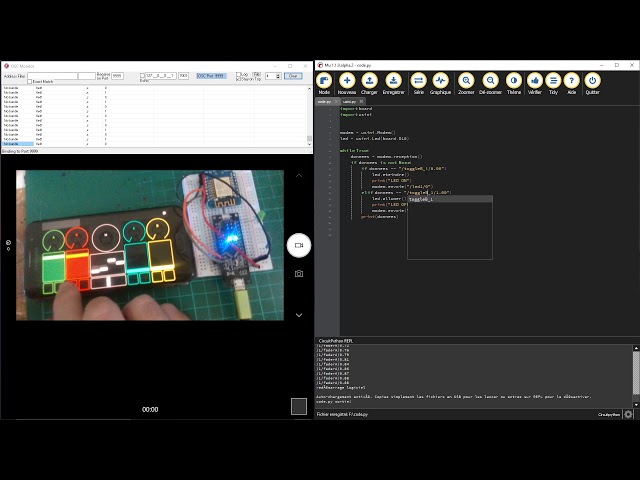Click the down chevron in camera app
This screenshot has height=480, width=640.
tap(299, 315)
